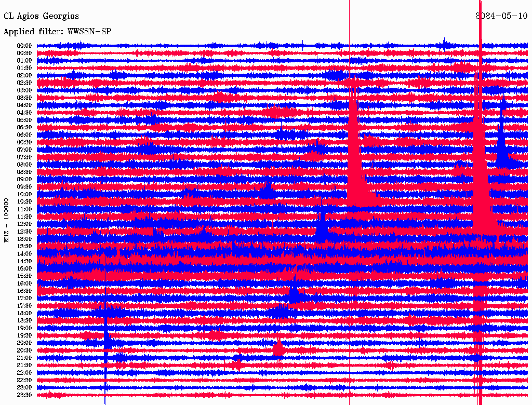Select the 18:00 time label
This screenshot has height=405, width=532.
(24, 314)
